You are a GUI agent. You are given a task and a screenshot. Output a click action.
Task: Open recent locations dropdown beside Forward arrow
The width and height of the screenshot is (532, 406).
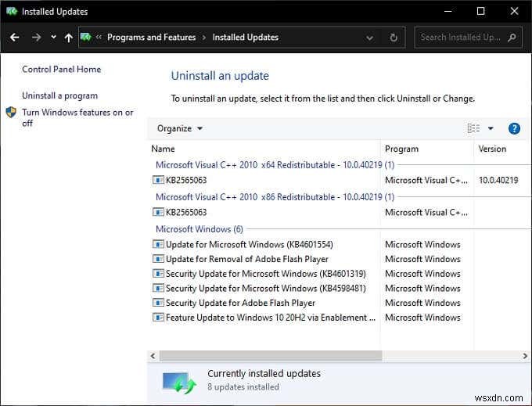coord(53,37)
